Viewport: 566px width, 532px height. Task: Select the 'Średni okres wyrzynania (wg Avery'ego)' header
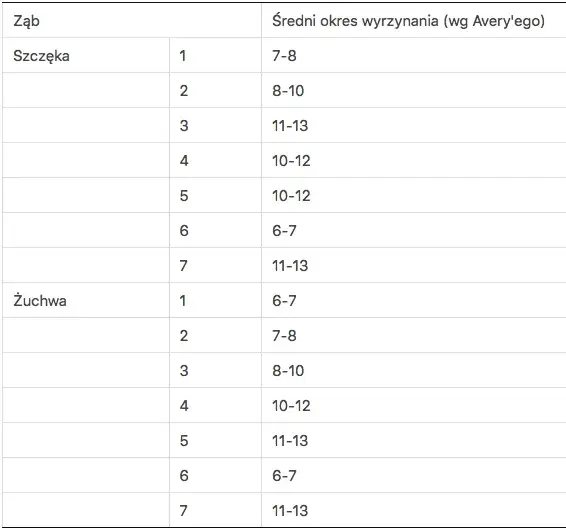[x=408, y=21]
